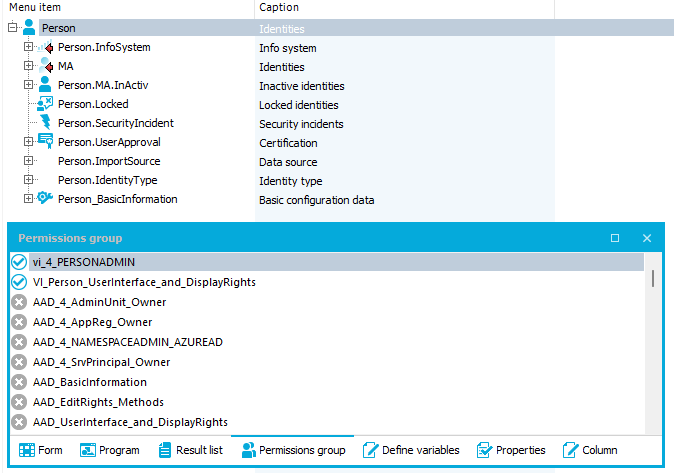Expand the Person.IdentityType node
674x473 pixels.
(28, 179)
